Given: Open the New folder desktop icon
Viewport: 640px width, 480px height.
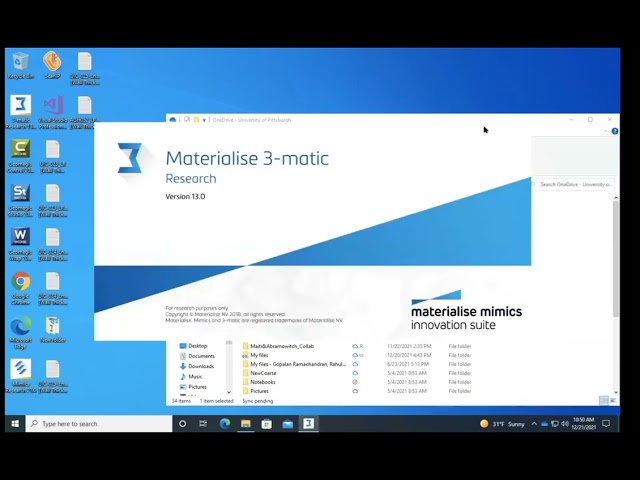Looking at the screenshot, I should point(53,330).
